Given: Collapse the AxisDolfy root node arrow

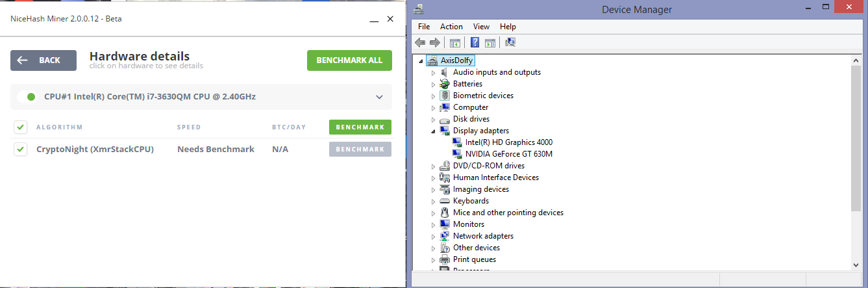Looking at the screenshot, I should 422,61.
